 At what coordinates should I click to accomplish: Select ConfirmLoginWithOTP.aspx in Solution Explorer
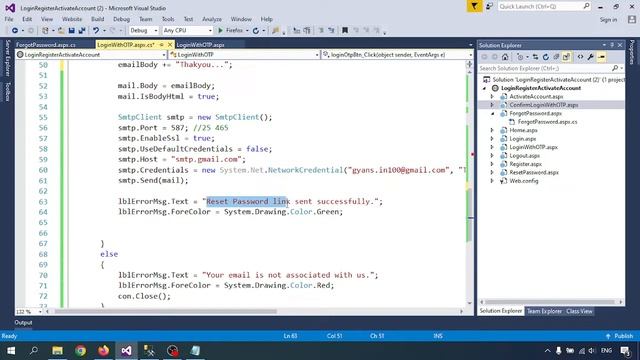click(x=544, y=105)
